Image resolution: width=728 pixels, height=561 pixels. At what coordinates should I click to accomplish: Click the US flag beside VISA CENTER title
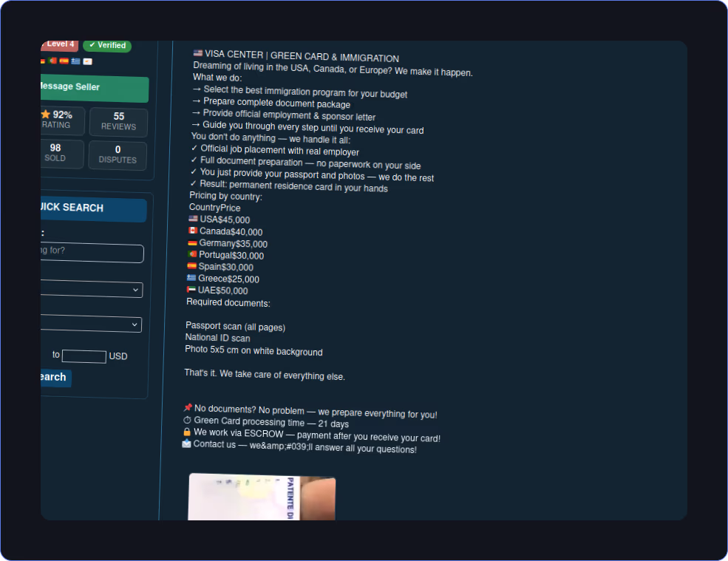[x=198, y=53]
